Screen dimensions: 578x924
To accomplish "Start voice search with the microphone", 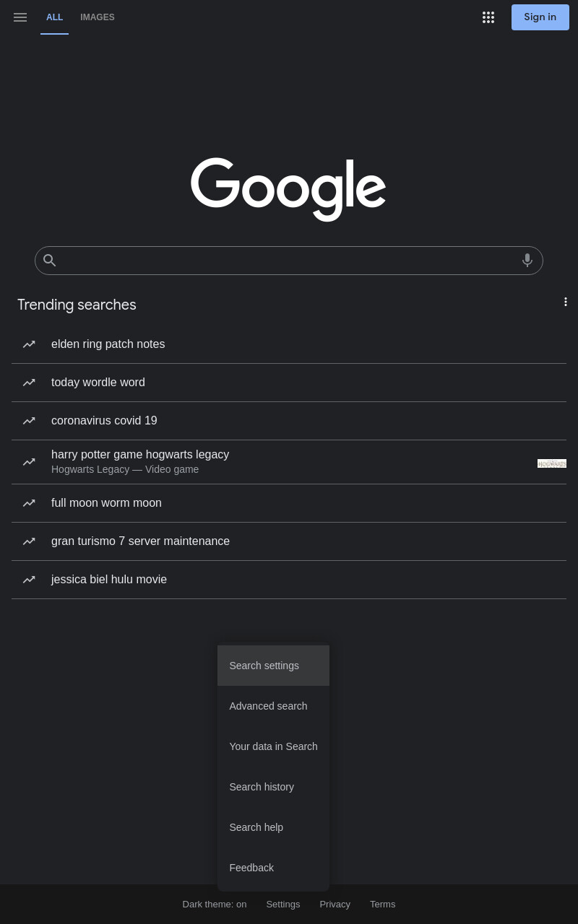I will tap(527, 261).
